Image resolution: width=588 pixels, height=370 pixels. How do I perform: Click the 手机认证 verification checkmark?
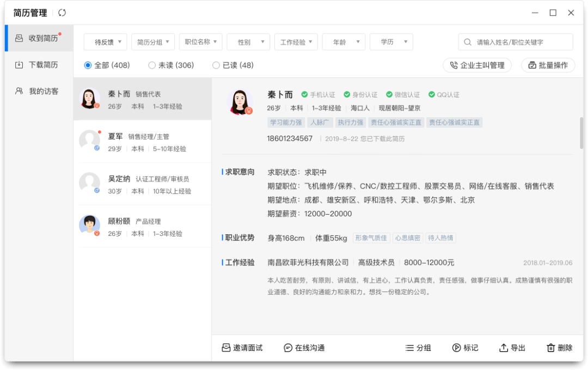click(304, 95)
